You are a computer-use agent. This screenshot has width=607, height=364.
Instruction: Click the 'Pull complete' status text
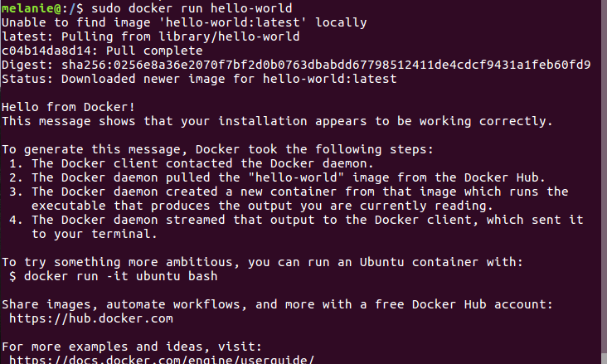[154, 51]
